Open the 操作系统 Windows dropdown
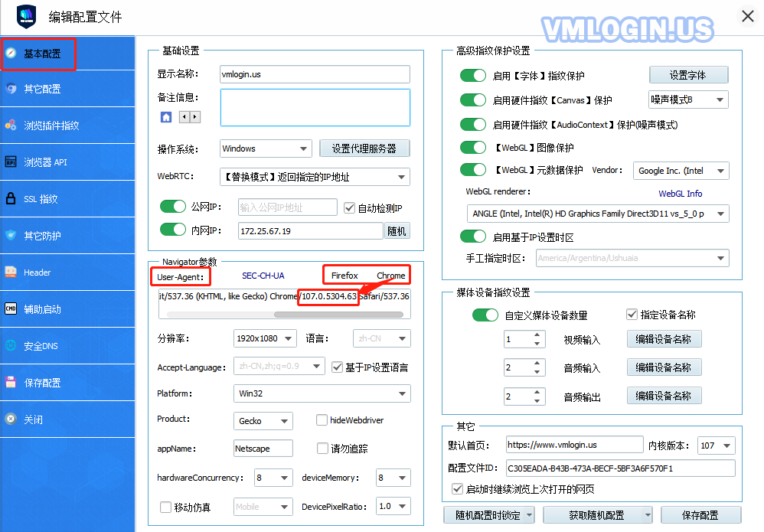Screen dimensions: 764x532 [x=266, y=149]
